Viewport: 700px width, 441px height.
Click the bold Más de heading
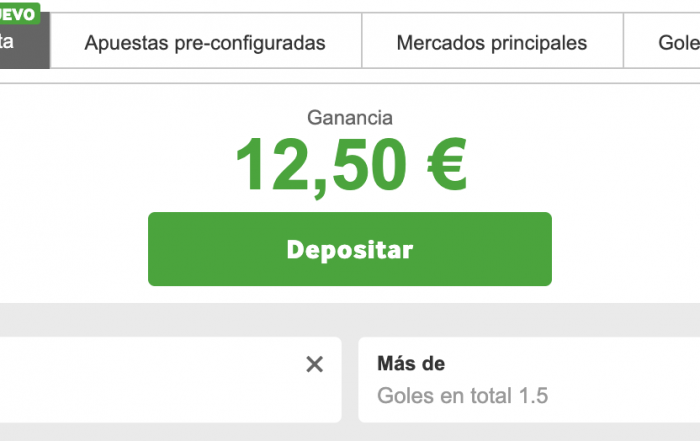click(x=411, y=364)
